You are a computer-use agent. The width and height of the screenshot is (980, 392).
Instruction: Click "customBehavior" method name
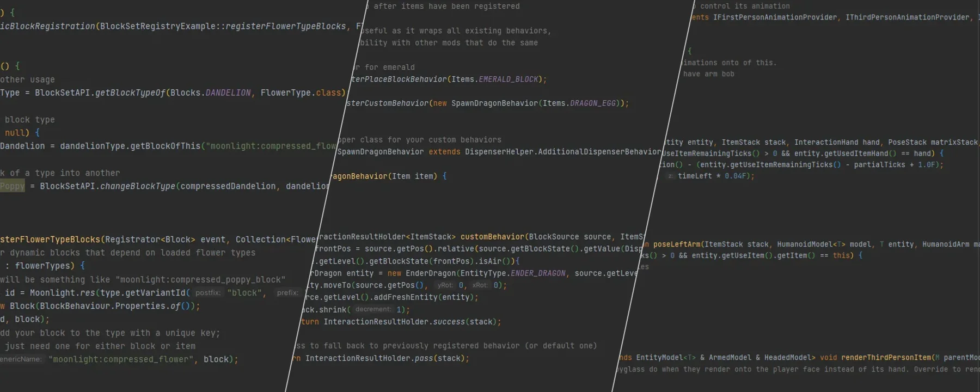pos(492,236)
